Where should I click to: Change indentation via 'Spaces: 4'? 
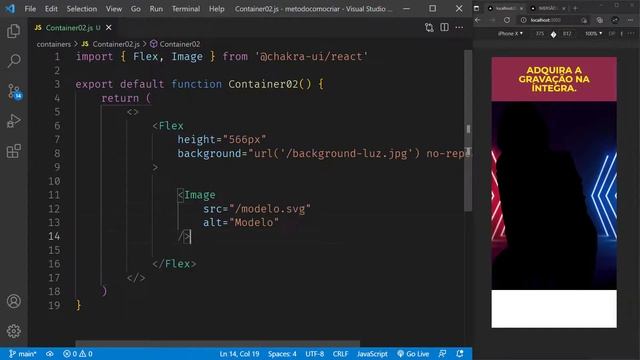coord(282,354)
